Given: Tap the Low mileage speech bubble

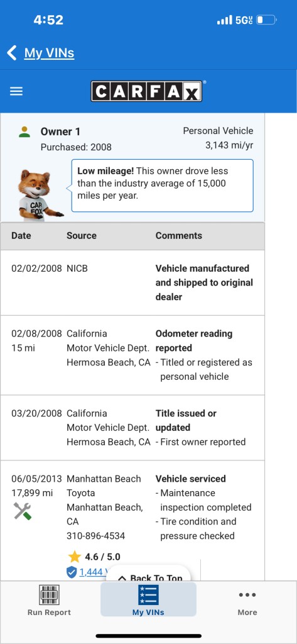Looking at the screenshot, I should (163, 186).
